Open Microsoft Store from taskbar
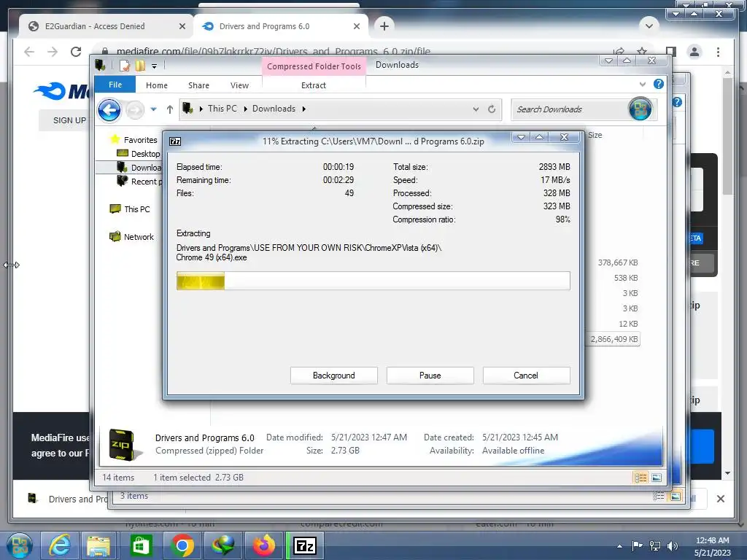The width and height of the screenshot is (747, 560). (x=141, y=545)
